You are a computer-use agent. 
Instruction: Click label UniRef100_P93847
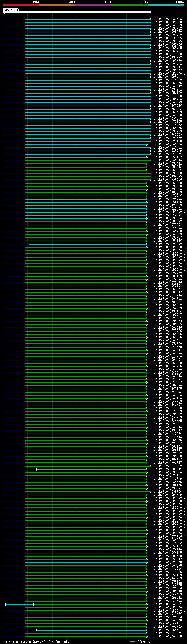tap(168, 67)
